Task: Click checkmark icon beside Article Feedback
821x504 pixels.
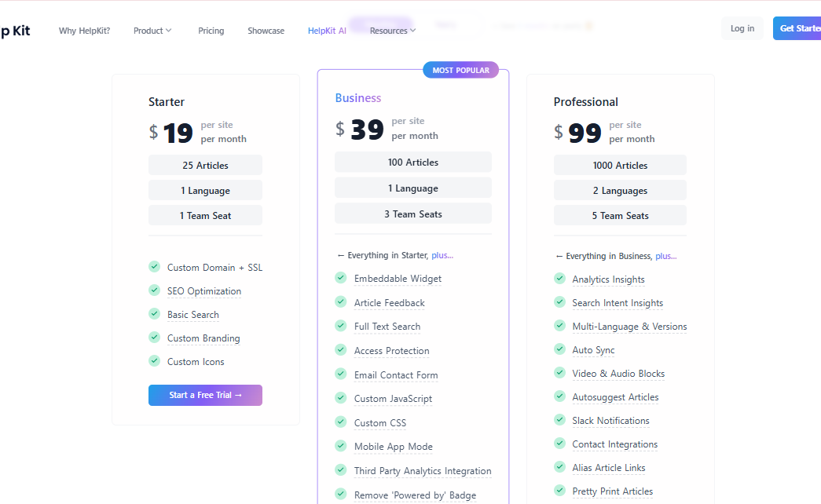Action: [341, 301]
